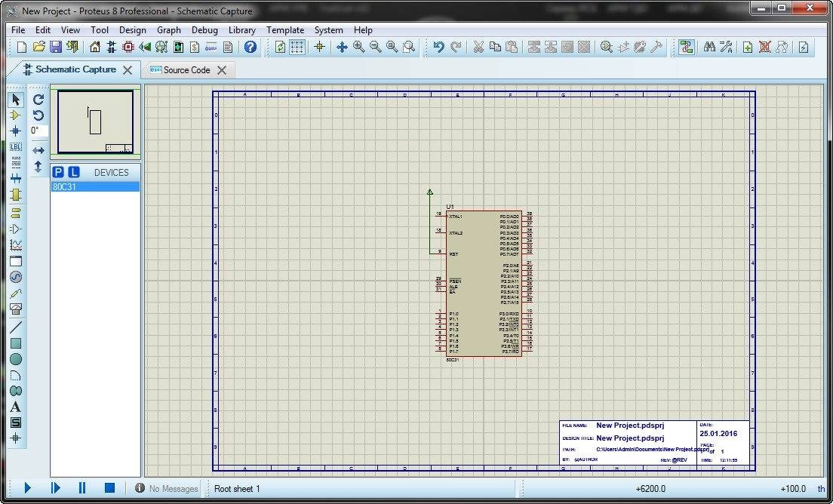Image resolution: width=833 pixels, height=504 pixels.
Task: Click the rotation angle field
Action: (x=38, y=131)
